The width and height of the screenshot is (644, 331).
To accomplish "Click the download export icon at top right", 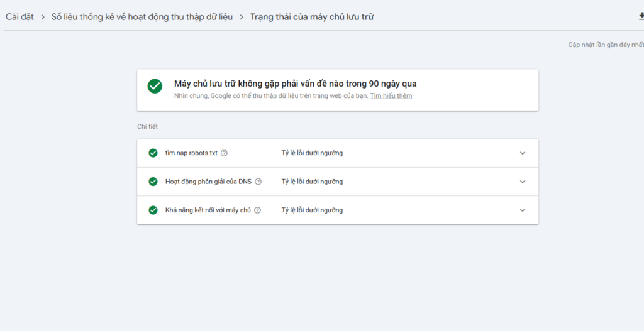I will (x=640, y=17).
